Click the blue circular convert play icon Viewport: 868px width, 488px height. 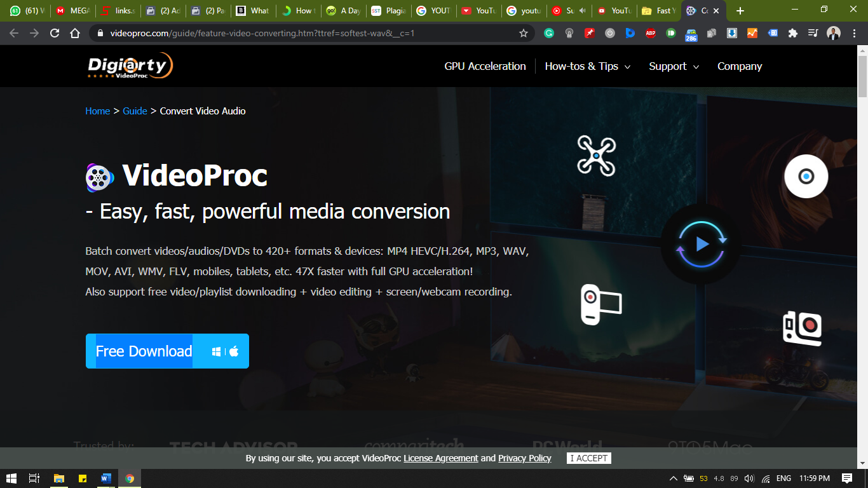pos(702,244)
